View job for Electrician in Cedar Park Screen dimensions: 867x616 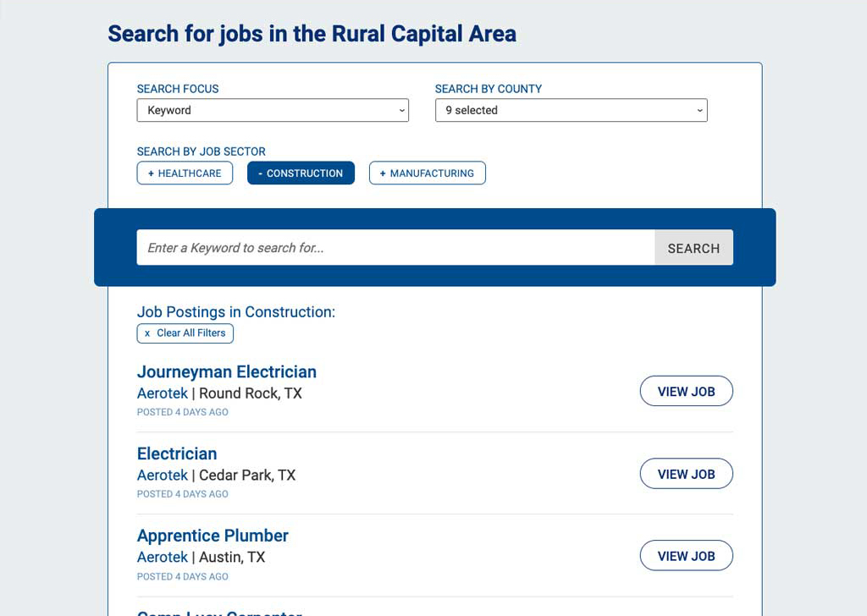point(686,474)
